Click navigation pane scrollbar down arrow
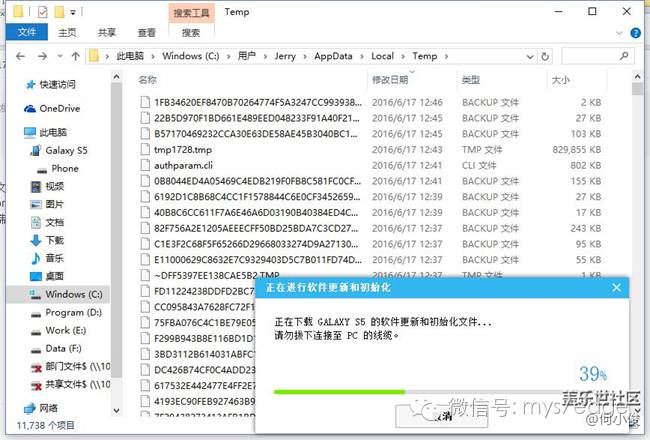The height and width of the screenshot is (440, 650). (x=116, y=411)
